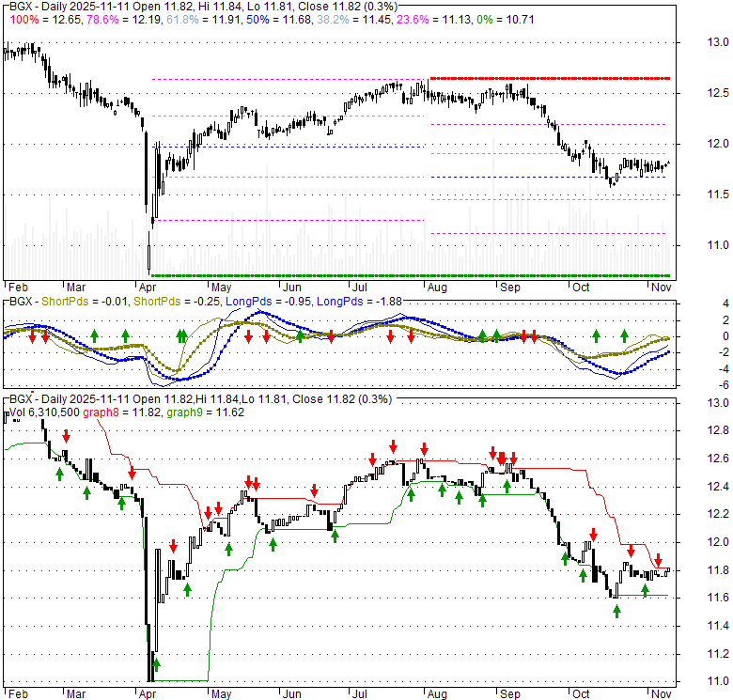The width and height of the screenshot is (733, 700).
Task: Click the 12.5 price on the top chart axis
Action: pos(718,93)
